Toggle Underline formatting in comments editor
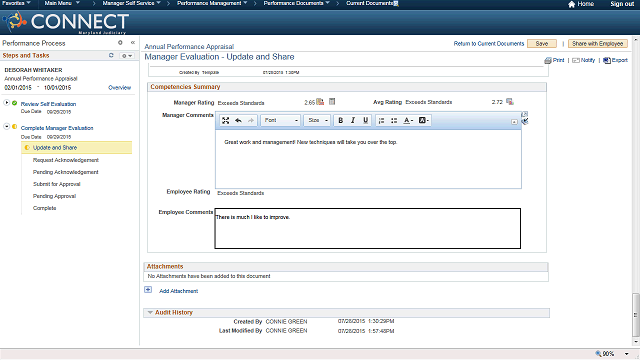 [365, 120]
